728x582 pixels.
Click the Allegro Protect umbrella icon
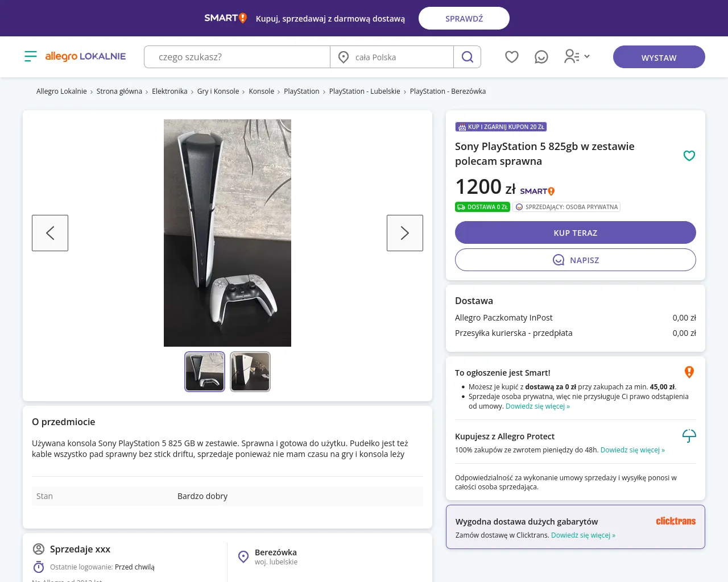689,436
